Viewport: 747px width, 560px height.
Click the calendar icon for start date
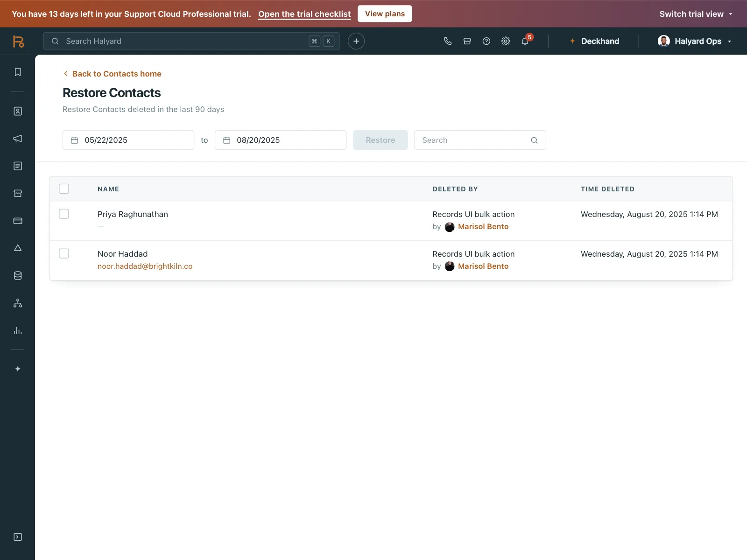(x=74, y=140)
